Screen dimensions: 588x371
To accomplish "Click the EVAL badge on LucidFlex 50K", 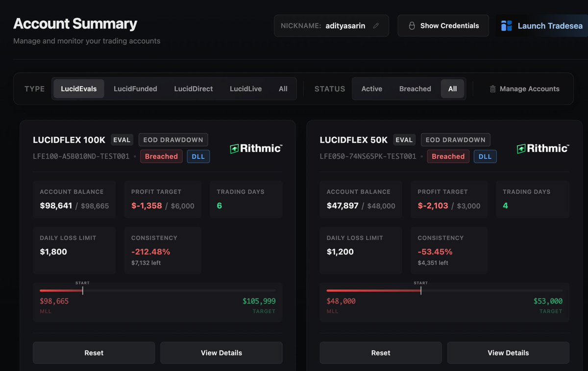I will point(404,140).
